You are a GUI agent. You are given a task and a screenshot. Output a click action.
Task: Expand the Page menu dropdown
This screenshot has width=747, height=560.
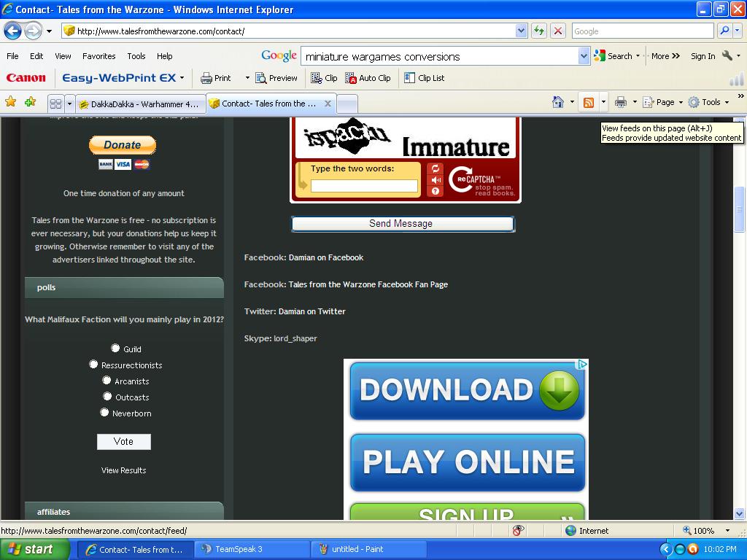[x=681, y=102]
